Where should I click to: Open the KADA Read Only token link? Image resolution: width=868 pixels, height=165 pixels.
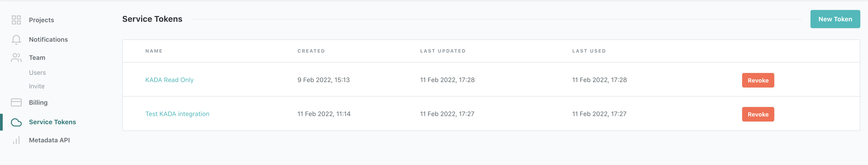(169, 80)
